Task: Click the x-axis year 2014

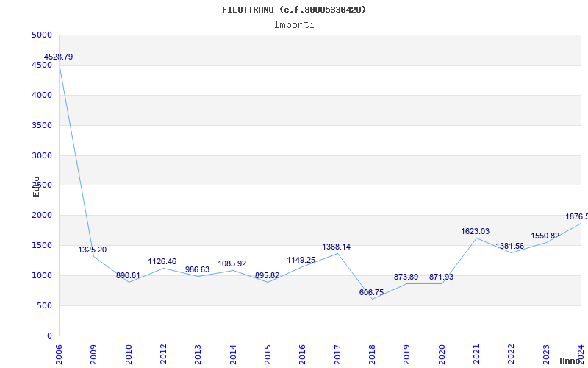Action: pos(233,355)
